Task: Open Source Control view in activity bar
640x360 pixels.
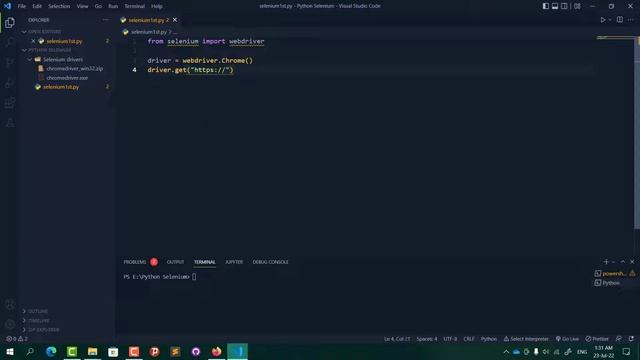Action: tap(9, 62)
